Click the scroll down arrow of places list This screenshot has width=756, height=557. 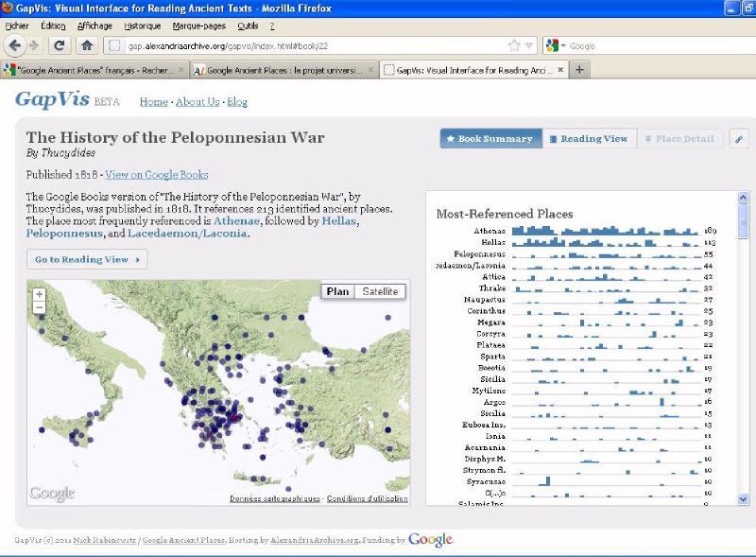point(743,499)
